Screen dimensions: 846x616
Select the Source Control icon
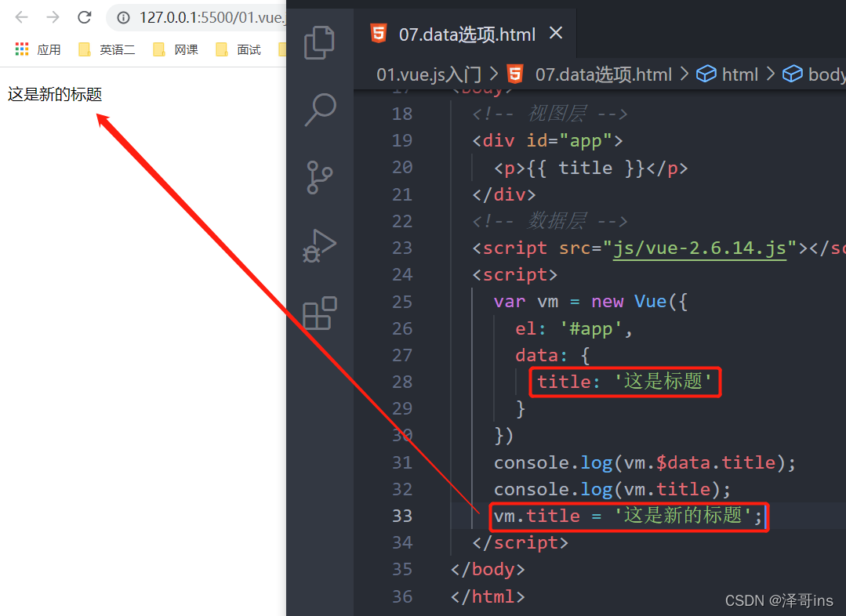click(x=319, y=177)
